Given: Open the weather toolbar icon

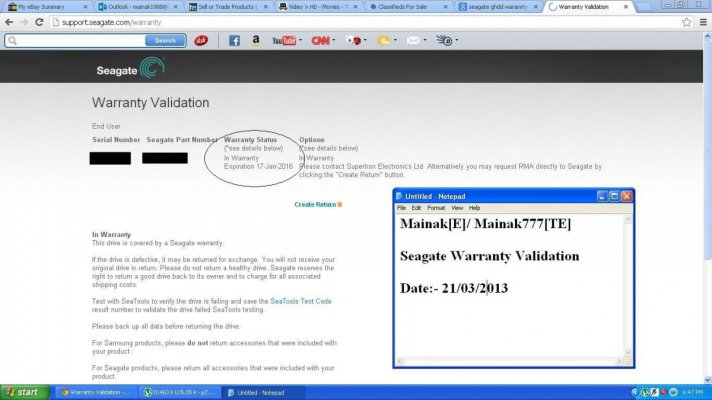Looking at the screenshot, I should click(384, 40).
